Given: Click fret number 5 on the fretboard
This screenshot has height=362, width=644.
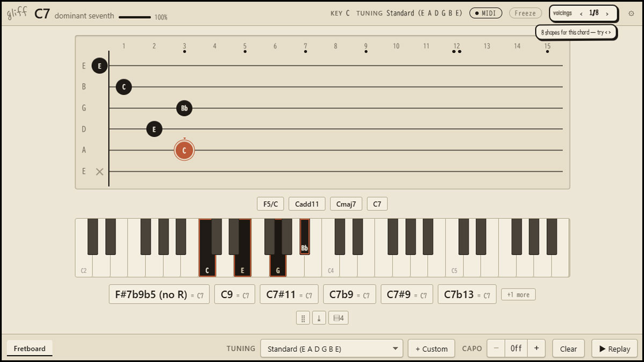Looking at the screenshot, I should click(245, 46).
